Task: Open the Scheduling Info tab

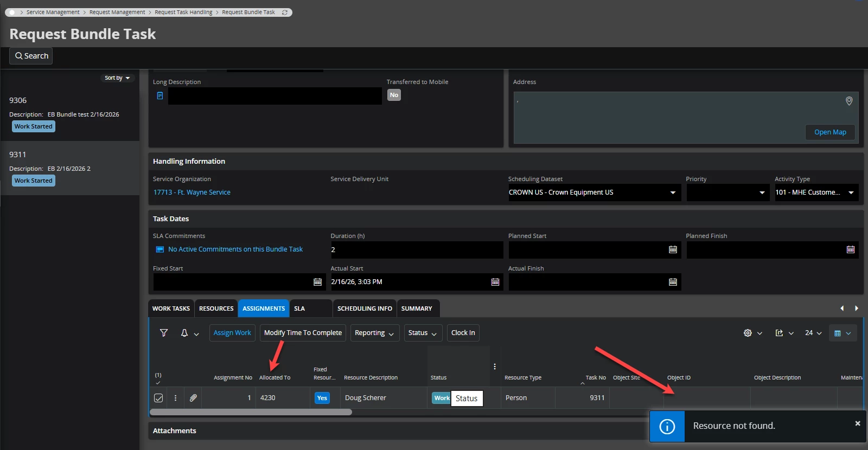Action: pyautogui.click(x=365, y=308)
